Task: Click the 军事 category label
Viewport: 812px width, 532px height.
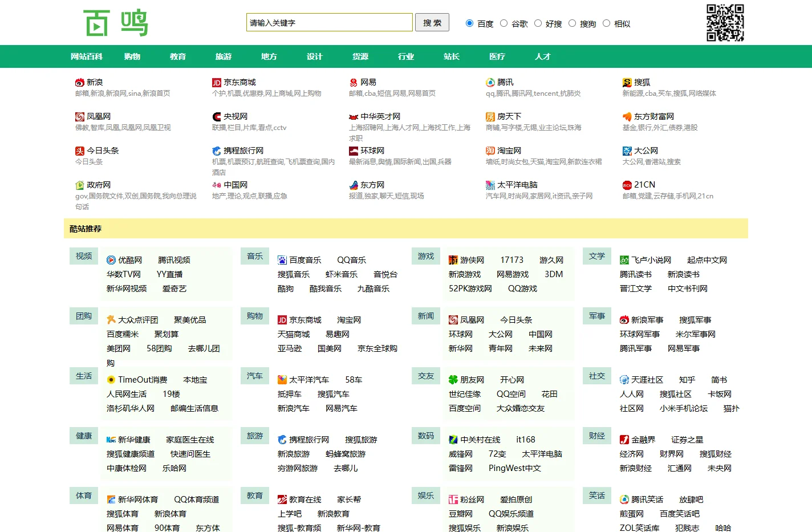Action: click(x=597, y=316)
